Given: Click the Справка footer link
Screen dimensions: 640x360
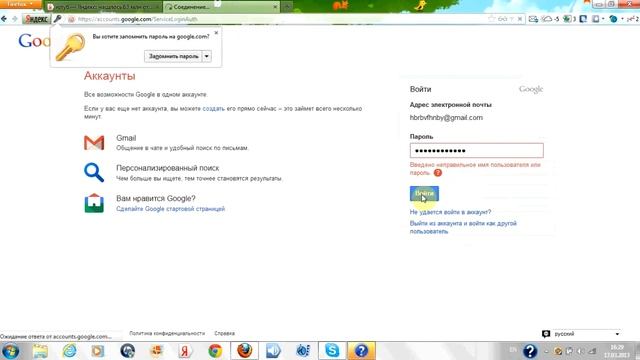Looking at the screenshot, I should 224,333.
